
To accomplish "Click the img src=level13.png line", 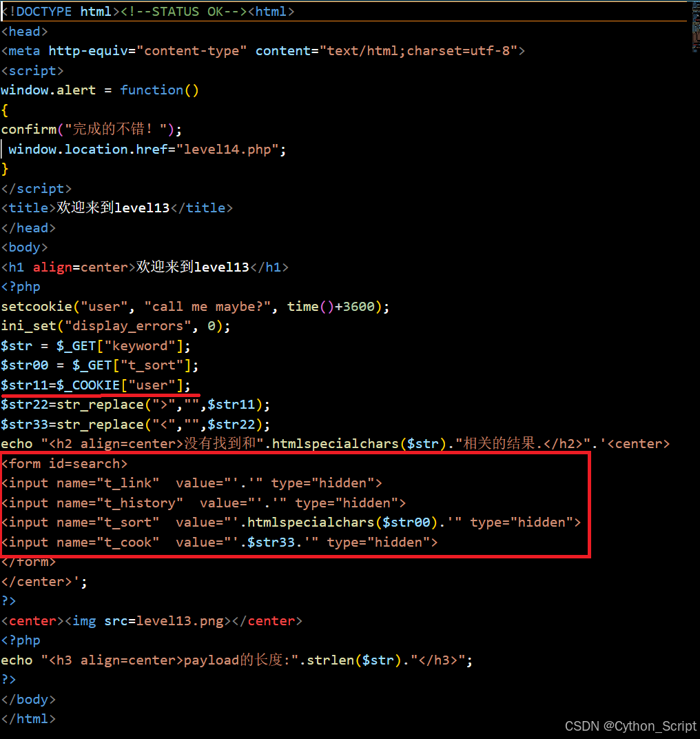I will (x=152, y=620).
